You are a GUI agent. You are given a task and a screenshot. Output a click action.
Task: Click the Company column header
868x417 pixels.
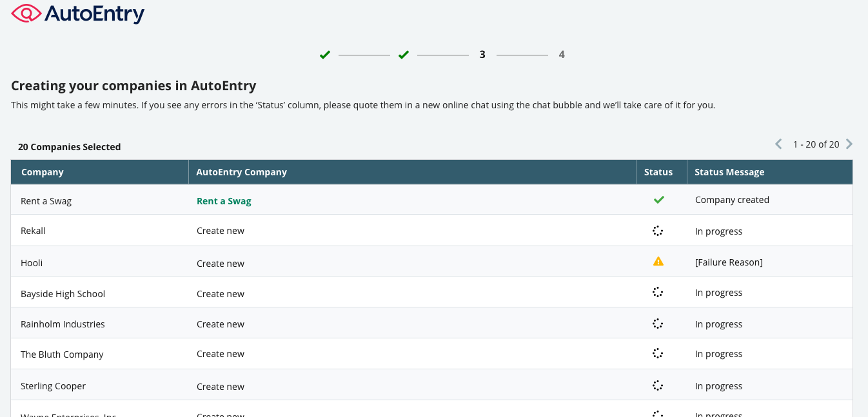click(x=43, y=172)
